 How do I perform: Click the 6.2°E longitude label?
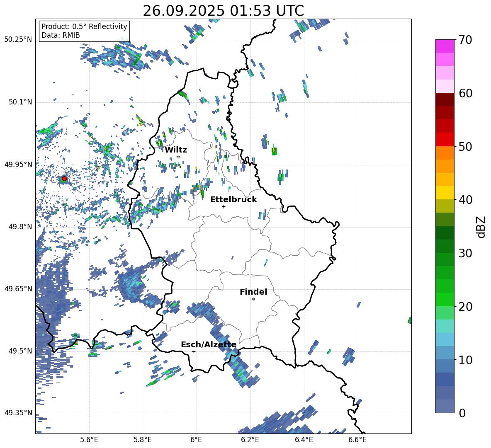(250, 440)
